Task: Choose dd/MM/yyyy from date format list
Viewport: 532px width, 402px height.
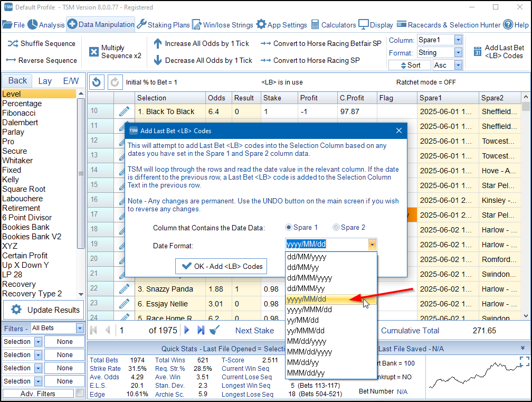Action: click(307, 257)
